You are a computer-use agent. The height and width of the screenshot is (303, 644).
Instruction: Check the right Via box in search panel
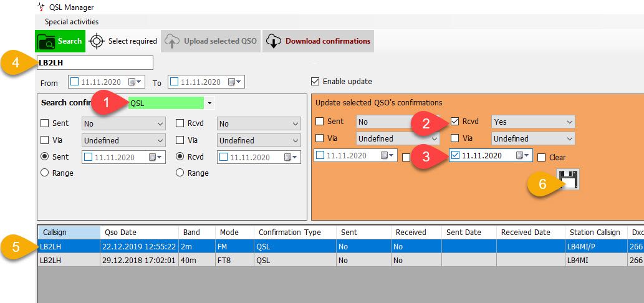(180, 140)
